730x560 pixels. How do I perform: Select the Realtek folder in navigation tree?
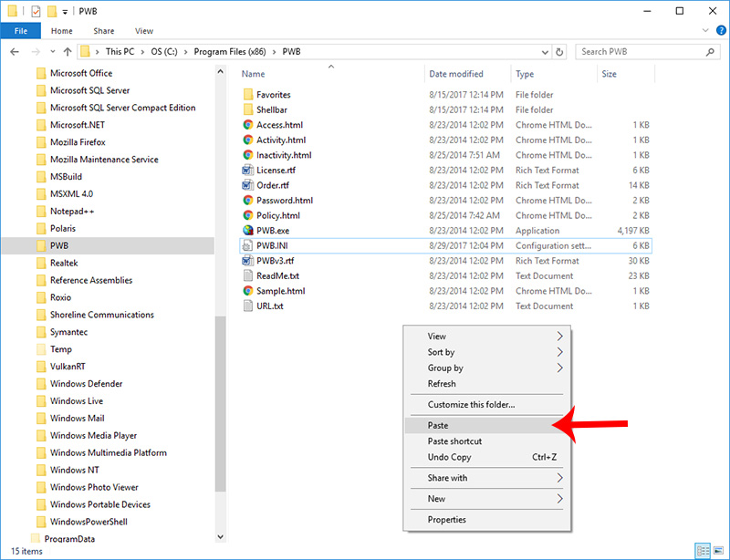pos(64,263)
